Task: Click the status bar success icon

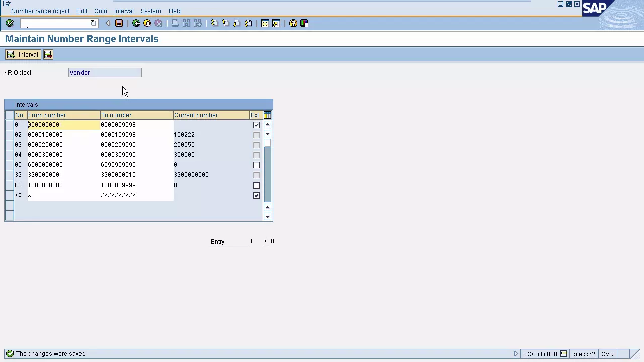Action: pos(10,354)
